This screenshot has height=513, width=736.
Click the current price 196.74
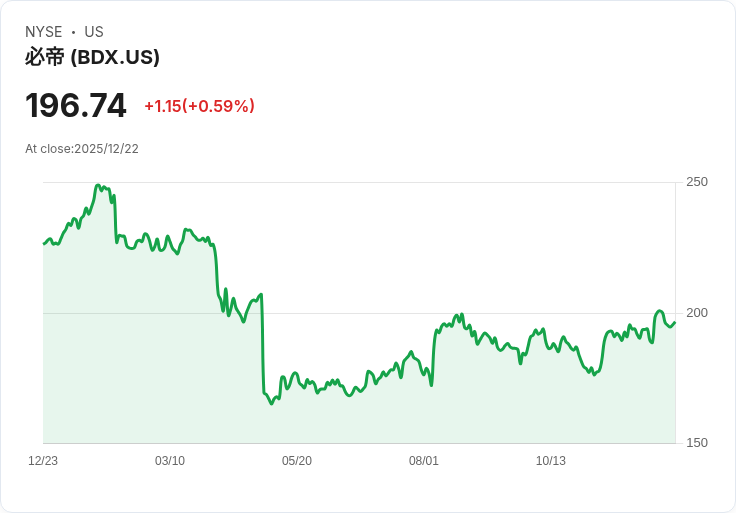tap(76, 105)
